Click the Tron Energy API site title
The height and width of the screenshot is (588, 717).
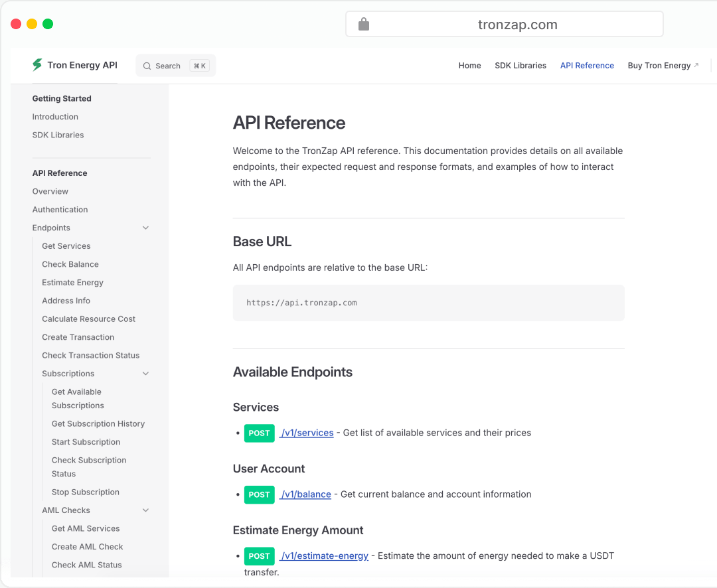[x=82, y=65]
